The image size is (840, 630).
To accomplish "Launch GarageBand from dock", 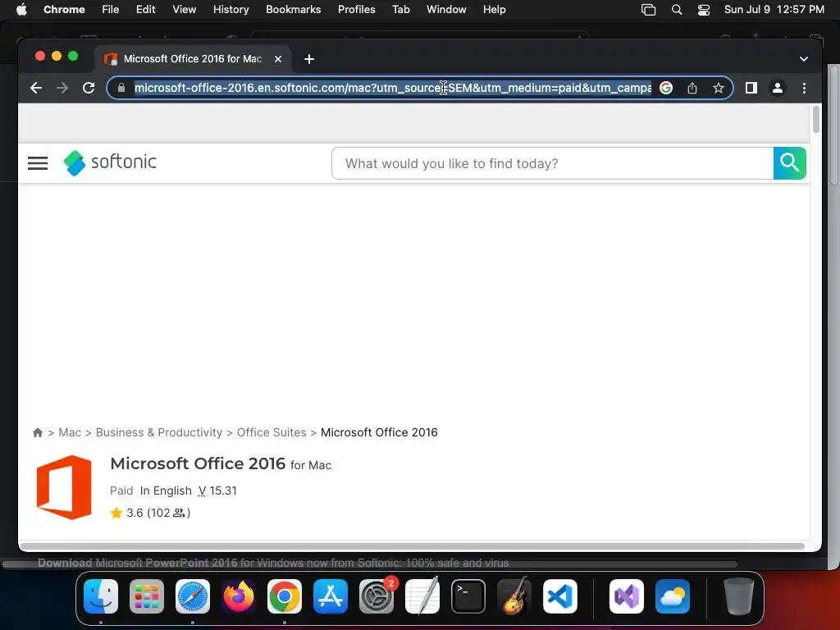I will tap(514, 596).
